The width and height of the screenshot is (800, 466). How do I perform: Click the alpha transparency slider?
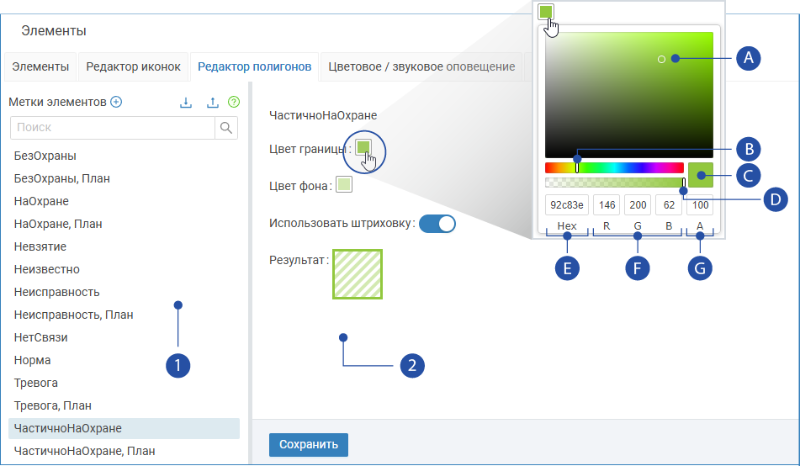[614, 183]
